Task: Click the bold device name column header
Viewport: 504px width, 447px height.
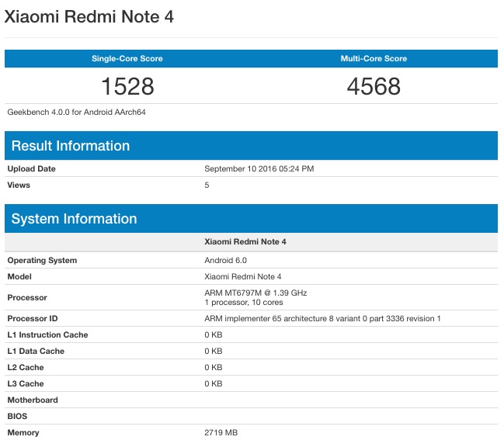Action: 245,242
